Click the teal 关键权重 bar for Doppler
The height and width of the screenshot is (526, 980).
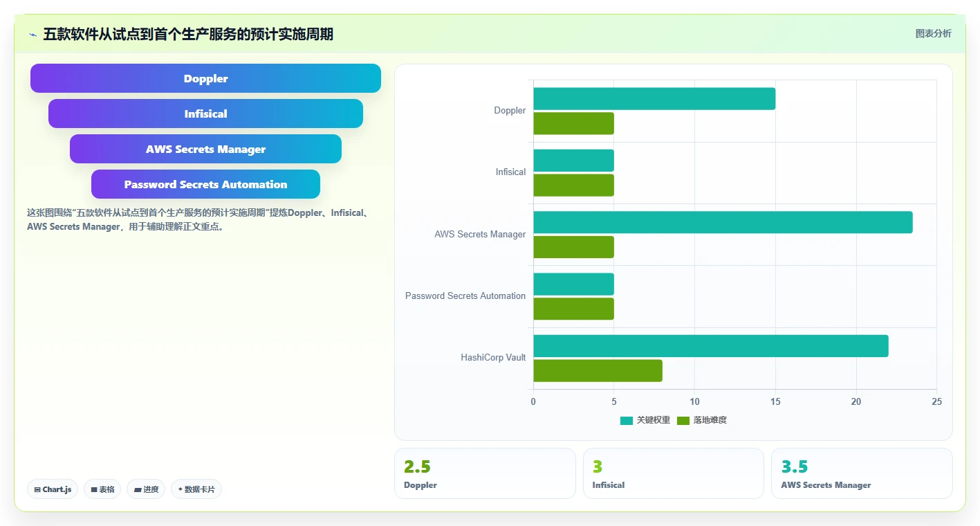click(654, 98)
